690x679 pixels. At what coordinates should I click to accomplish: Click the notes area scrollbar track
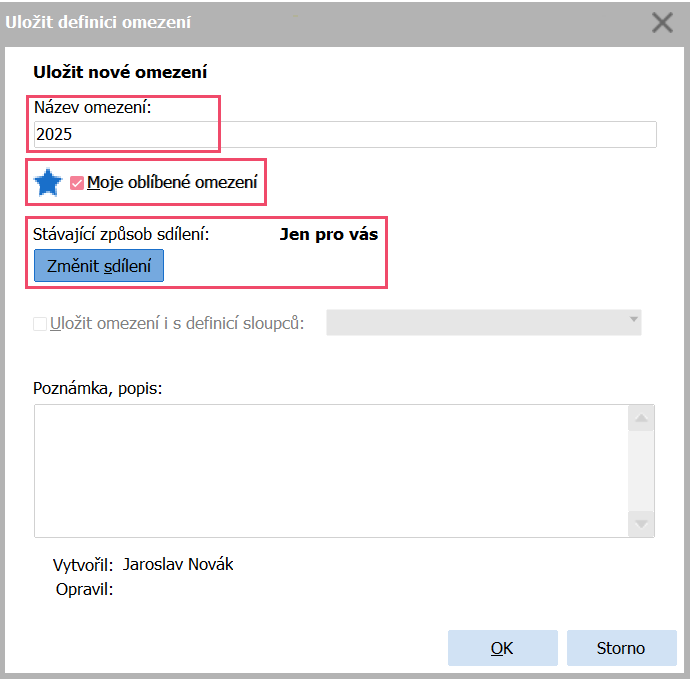[x=641, y=471]
